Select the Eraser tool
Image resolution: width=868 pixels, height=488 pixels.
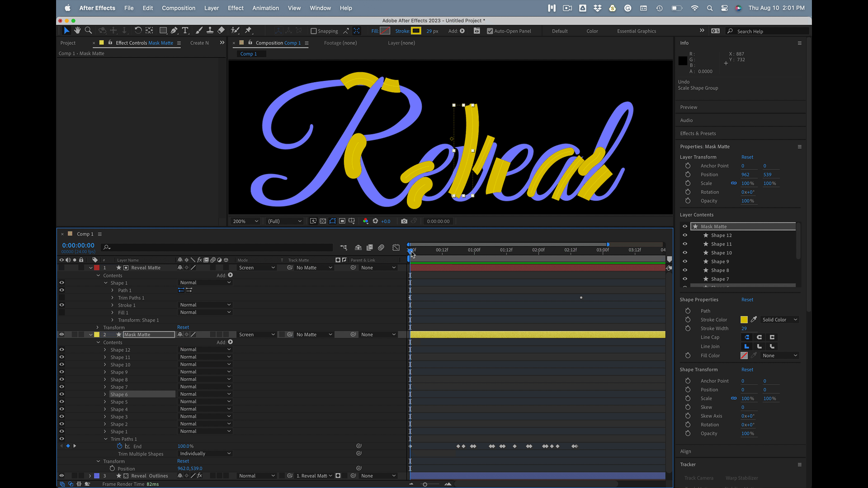click(221, 30)
